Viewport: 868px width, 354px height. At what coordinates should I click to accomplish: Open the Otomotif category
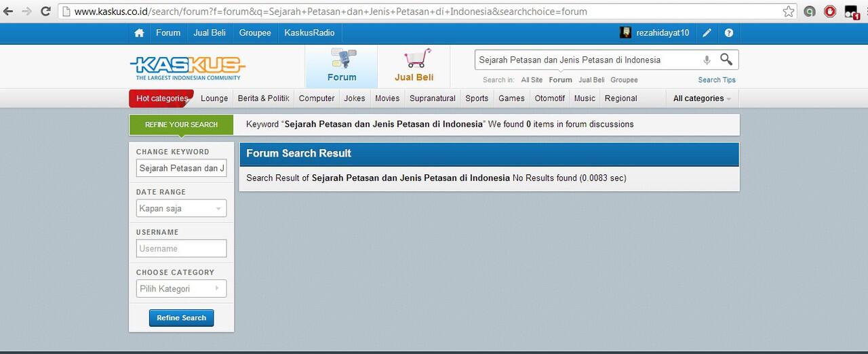549,98
